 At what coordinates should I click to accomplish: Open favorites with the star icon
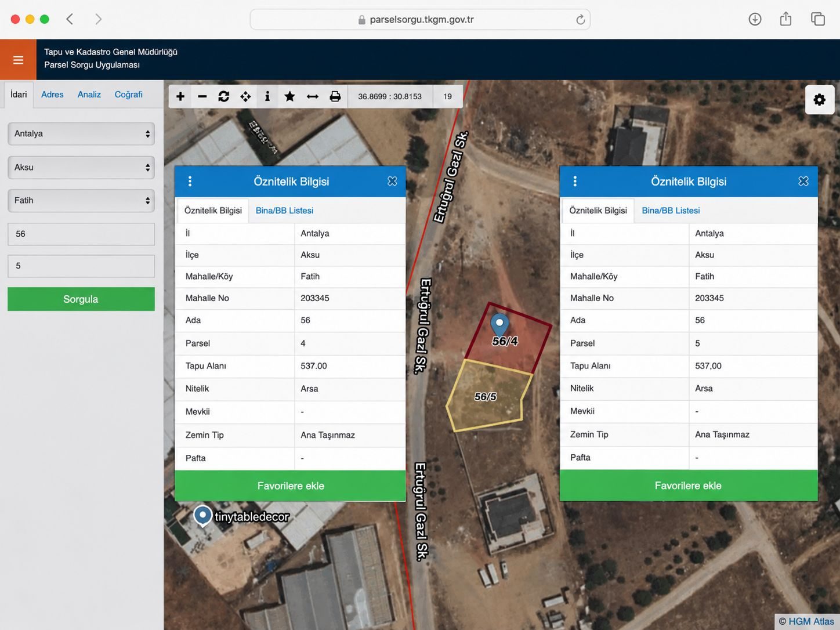(289, 96)
